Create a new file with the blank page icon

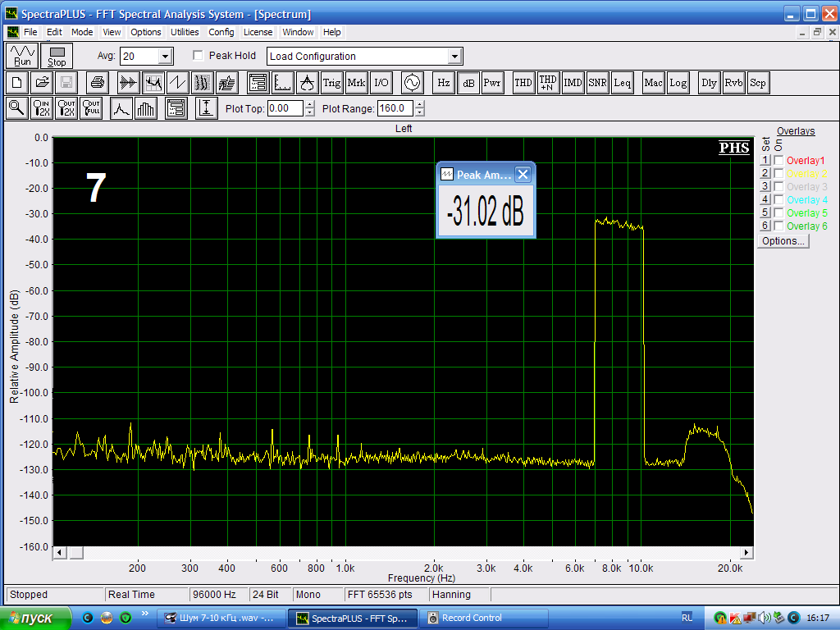tap(17, 83)
